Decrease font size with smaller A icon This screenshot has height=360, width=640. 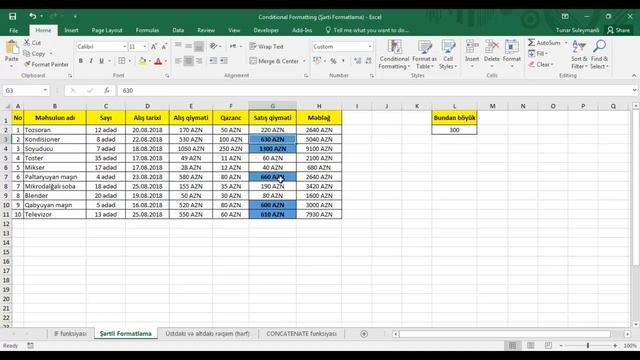point(164,47)
